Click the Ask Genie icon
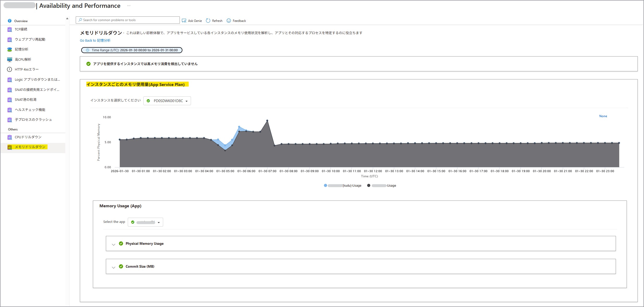 [x=184, y=21]
